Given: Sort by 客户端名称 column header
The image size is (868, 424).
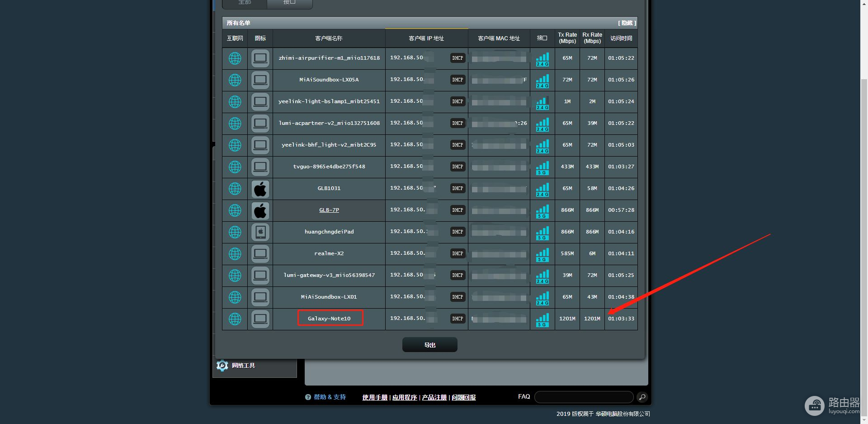Looking at the screenshot, I should pos(329,38).
